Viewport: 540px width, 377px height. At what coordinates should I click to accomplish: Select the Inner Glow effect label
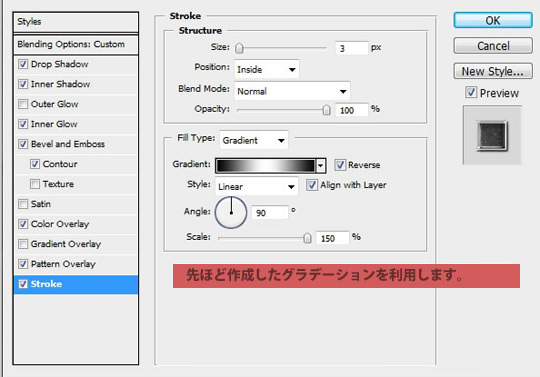54,124
